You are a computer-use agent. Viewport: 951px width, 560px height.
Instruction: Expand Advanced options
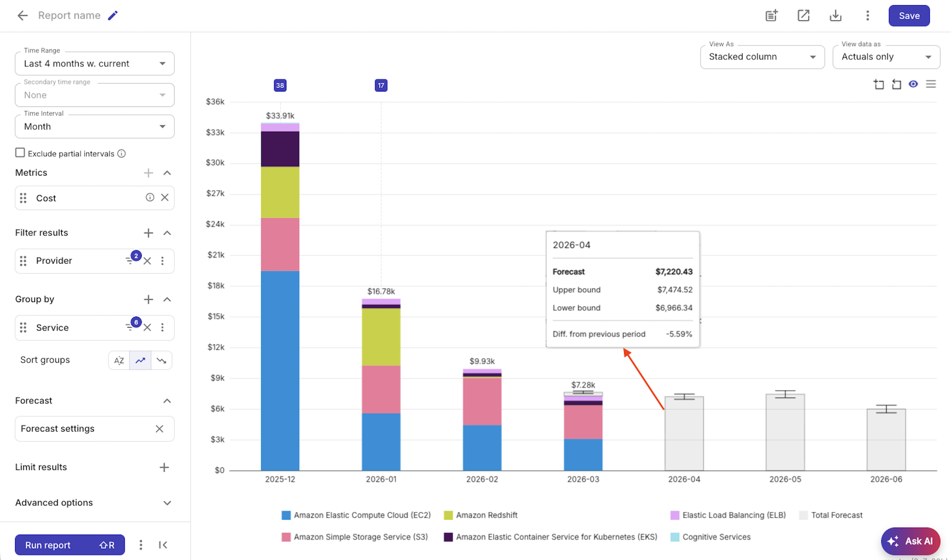pyautogui.click(x=167, y=503)
